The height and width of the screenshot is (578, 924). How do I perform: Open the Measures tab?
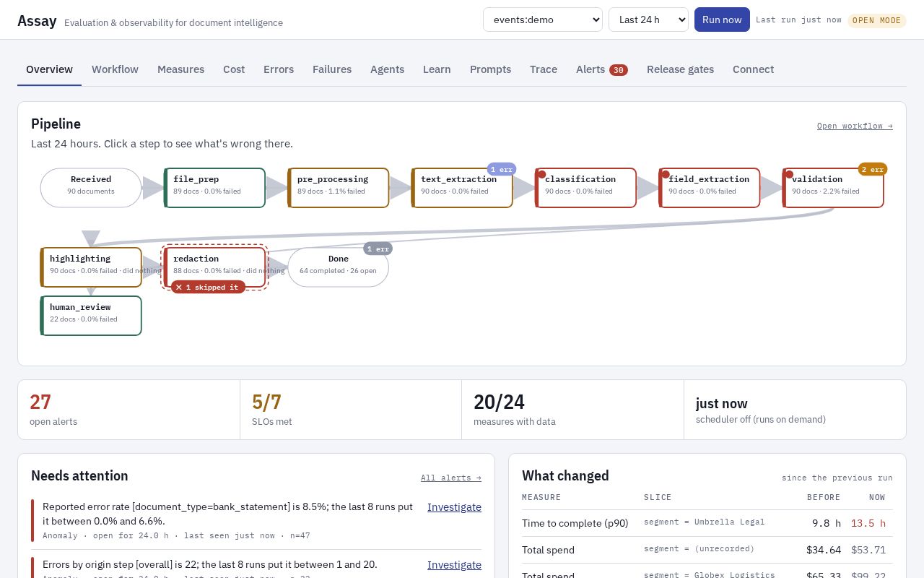pos(180,69)
